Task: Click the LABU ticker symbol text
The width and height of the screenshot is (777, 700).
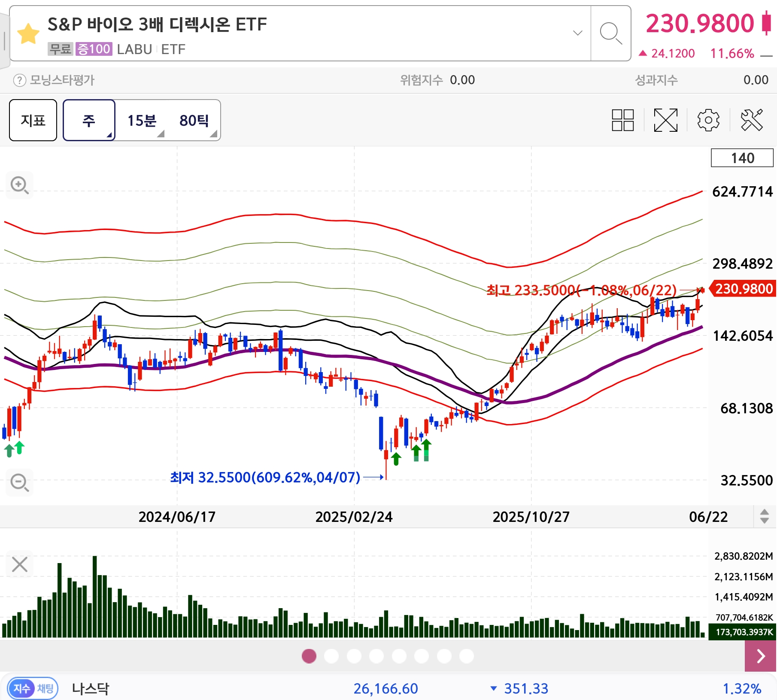Action: tap(134, 49)
